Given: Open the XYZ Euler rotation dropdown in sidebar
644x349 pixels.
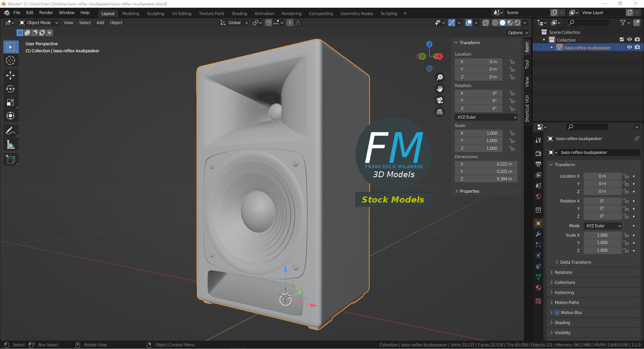Looking at the screenshot, I should pyautogui.click(x=486, y=117).
